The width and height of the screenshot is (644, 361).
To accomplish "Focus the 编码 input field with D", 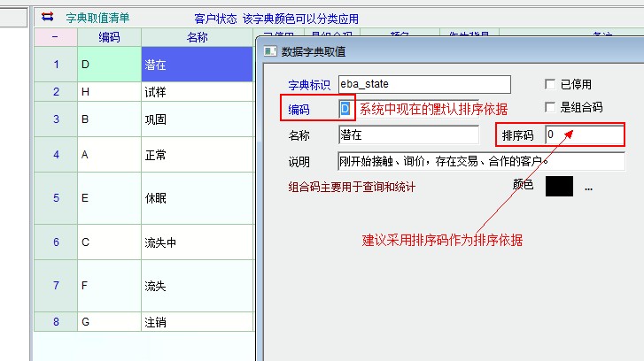I will click(346, 108).
